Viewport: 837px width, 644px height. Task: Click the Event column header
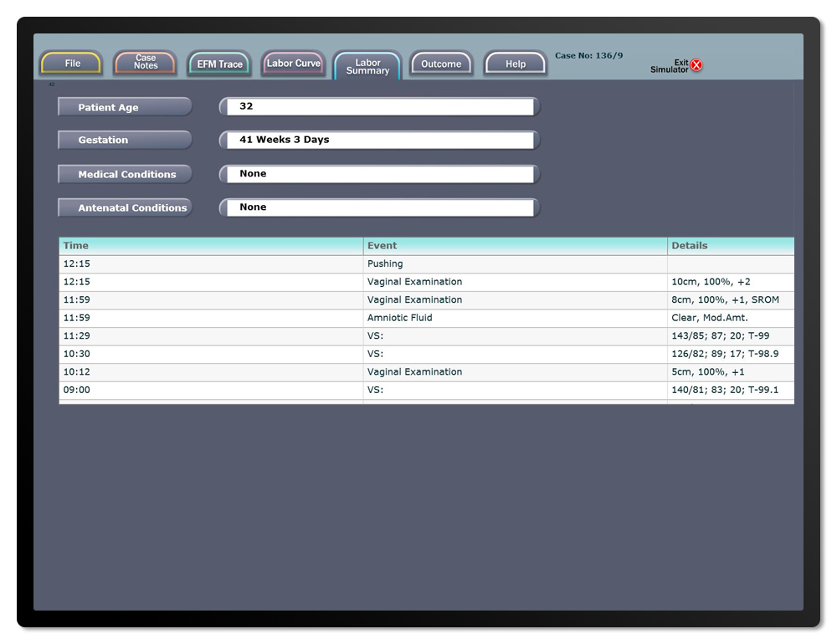[x=515, y=246]
